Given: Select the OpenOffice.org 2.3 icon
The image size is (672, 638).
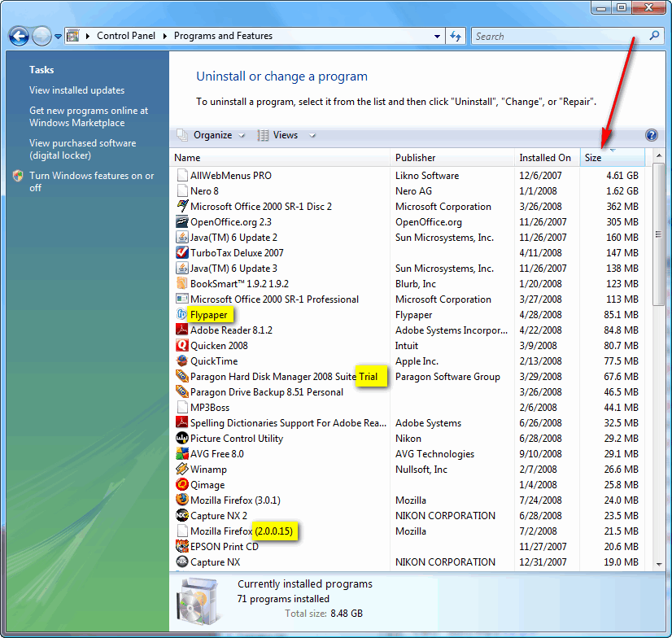Looking at the screenshot, I should point(182,221).
